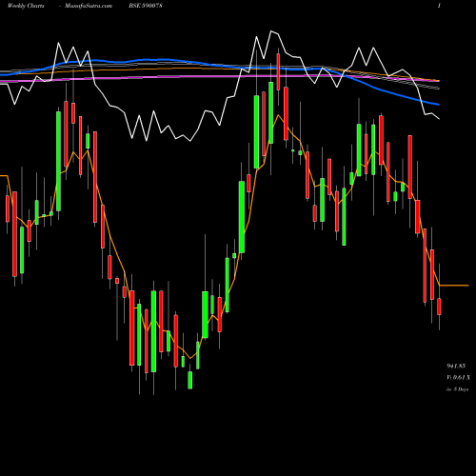Click the "Weekly Charts" title text

pyautogui.click(x=26, y=6)
